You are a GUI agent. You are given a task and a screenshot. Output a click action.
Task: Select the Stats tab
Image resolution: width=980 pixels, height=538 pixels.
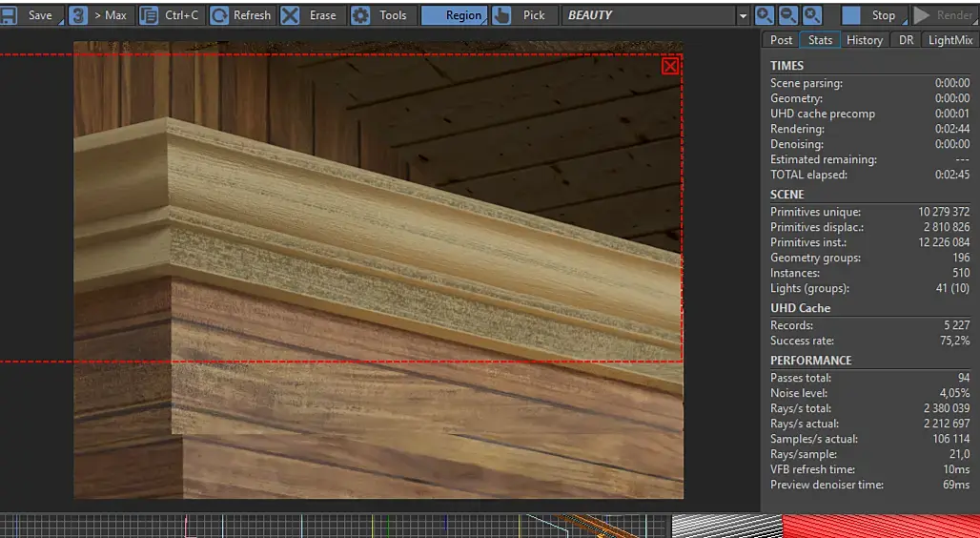[x=820, y=40]
